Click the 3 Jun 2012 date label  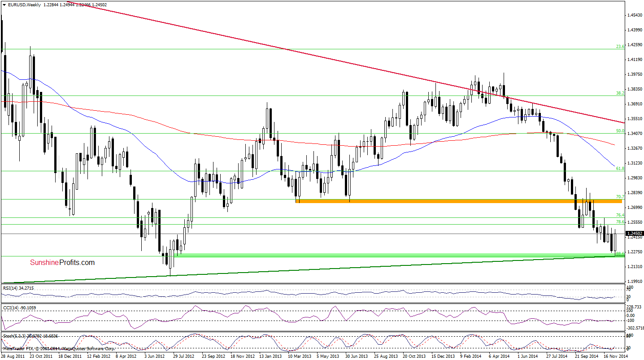(156, 356)
